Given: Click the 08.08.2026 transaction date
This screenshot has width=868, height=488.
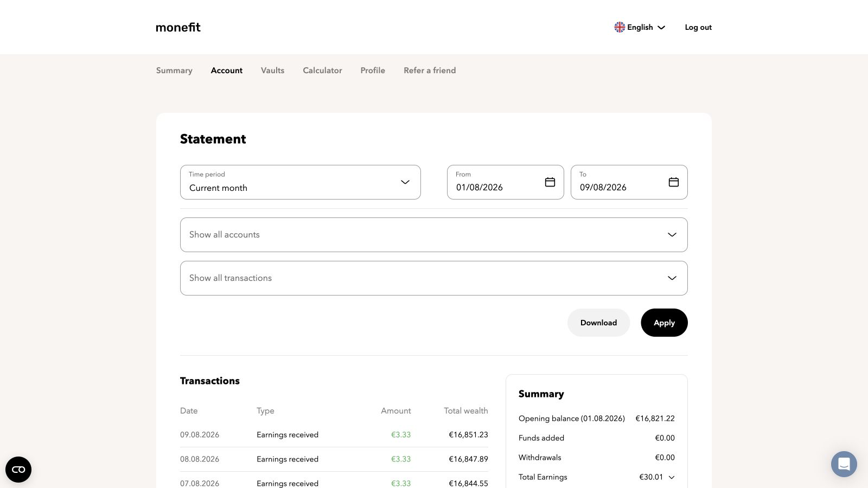Looking at the screenshot, I should pyautogui.click(x=200, y=459).
